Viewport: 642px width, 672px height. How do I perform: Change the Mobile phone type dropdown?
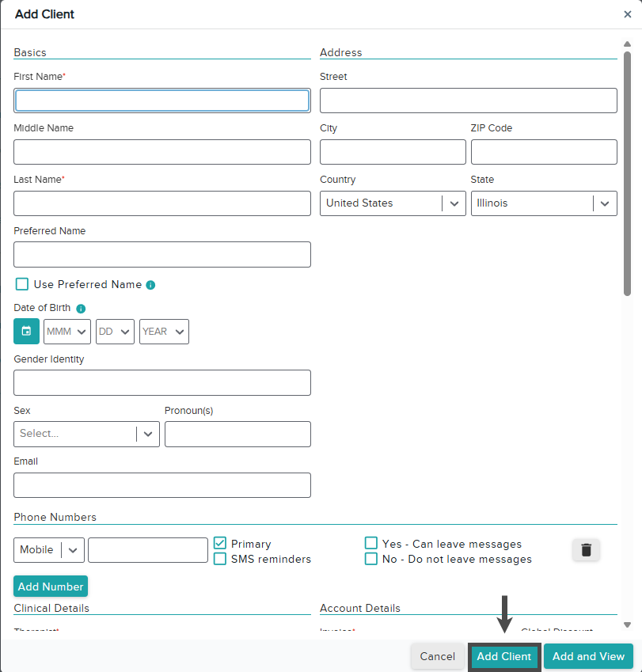coord(48,550)
